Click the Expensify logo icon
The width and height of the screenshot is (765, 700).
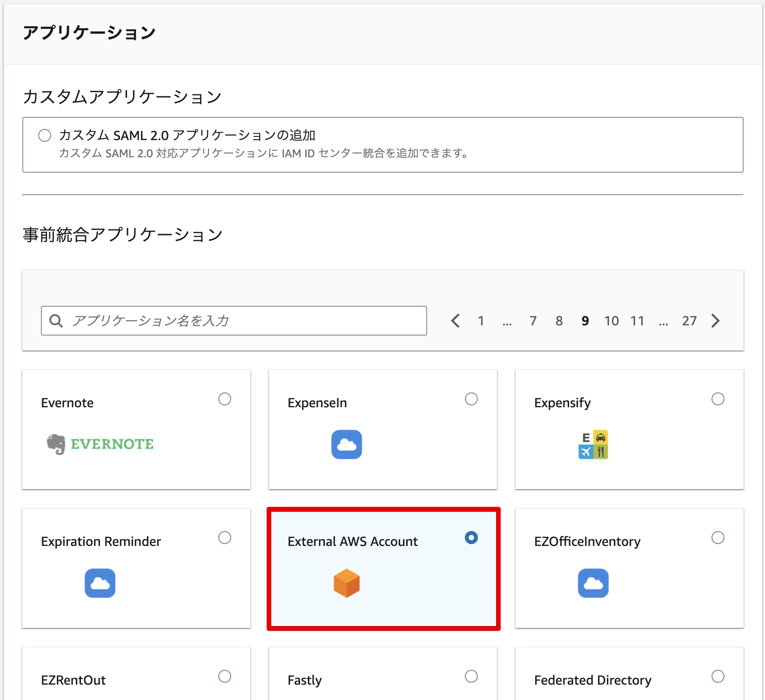593,444
